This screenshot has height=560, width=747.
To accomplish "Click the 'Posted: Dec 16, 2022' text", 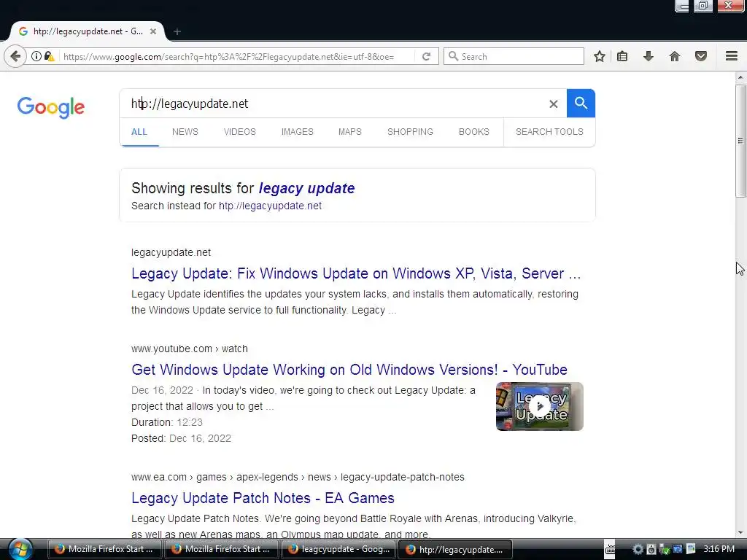I will pyautogui.click(x=181, y=438).
